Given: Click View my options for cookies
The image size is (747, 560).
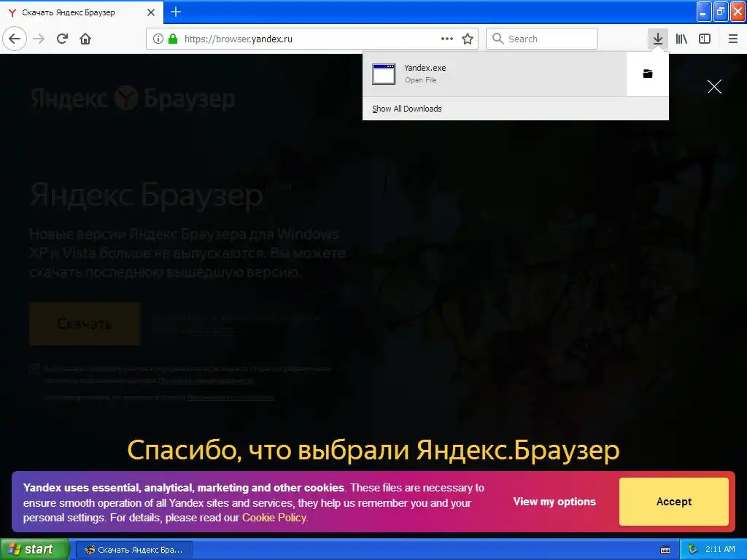Looking at the screenshot, I should pyautogui.click(x=554, y=502).
